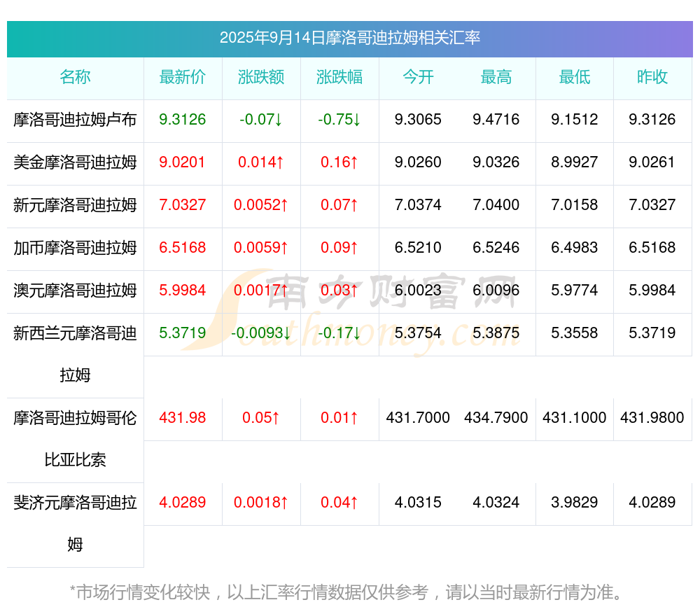700x614 pixels.
Task: Click the green latest price 9.3126
Action: pyautogui.click(x=183, y=119)
